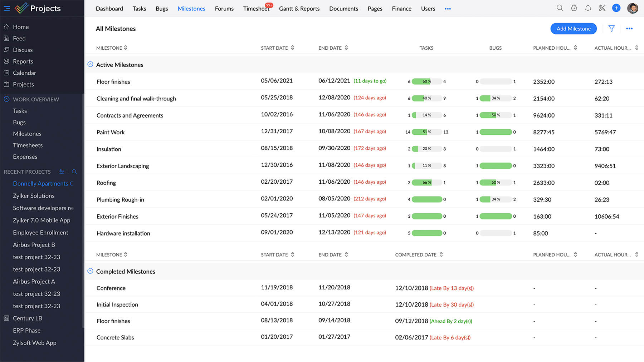The width and height of the screenshot is (644, 362).
Task: Sort completed milestones by Completed Date
Action: [x=441, y=255]
